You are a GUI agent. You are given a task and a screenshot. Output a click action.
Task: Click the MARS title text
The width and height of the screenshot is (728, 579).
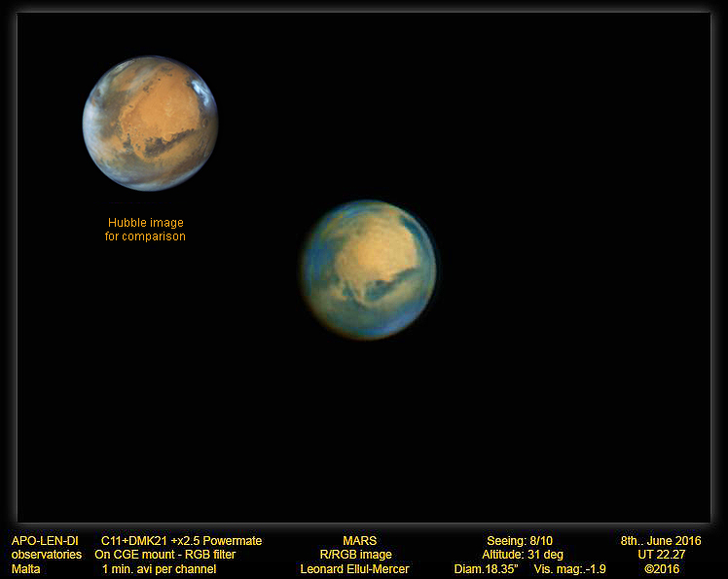tap(359, 541)
